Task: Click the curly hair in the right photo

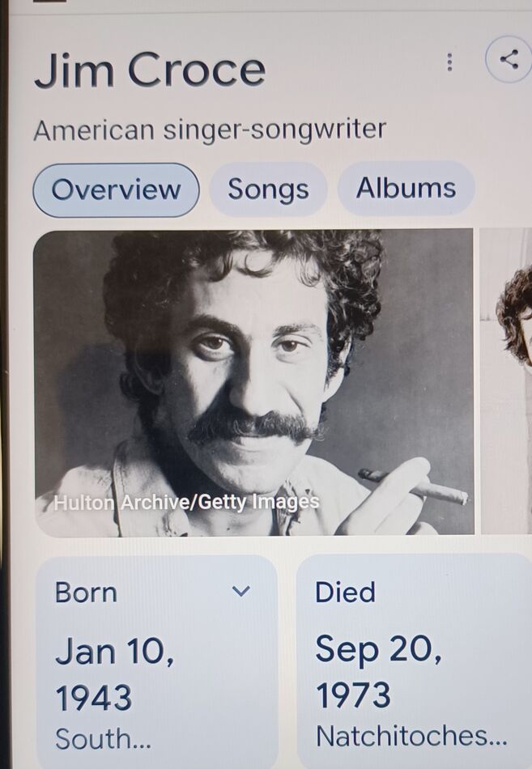Action: pyautogui.click(x=515, y=314)
